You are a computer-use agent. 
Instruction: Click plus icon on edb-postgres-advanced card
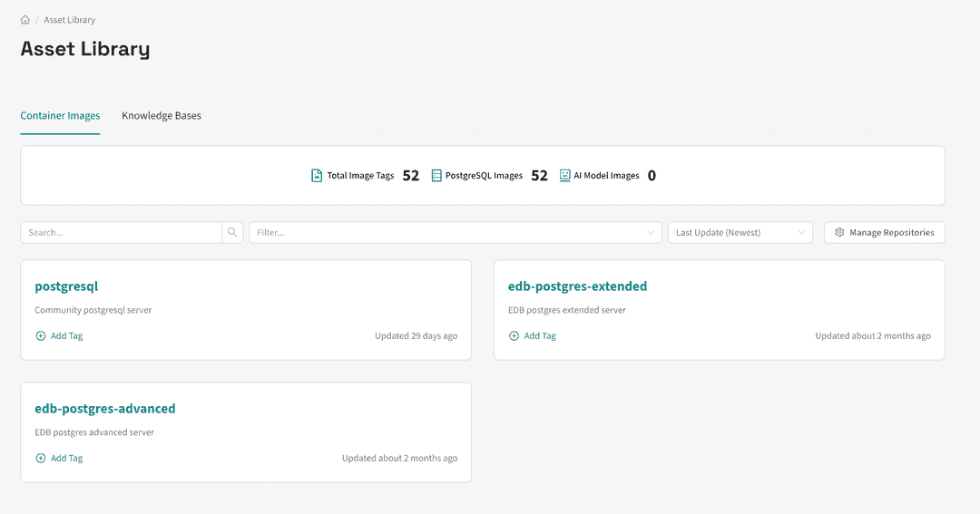tap(41, 459)
